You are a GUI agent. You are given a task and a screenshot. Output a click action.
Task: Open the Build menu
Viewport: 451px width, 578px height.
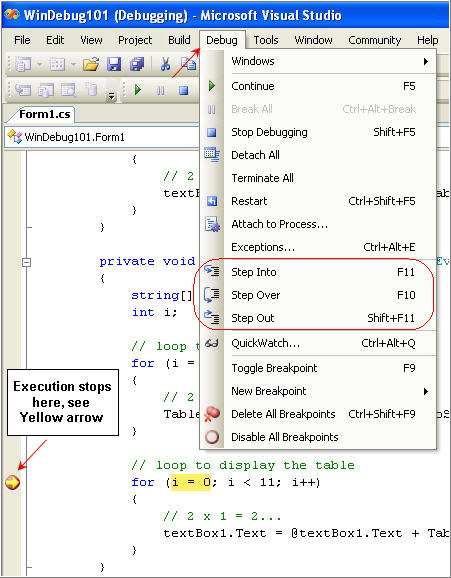pyautogui.click(x=179, y=40)
